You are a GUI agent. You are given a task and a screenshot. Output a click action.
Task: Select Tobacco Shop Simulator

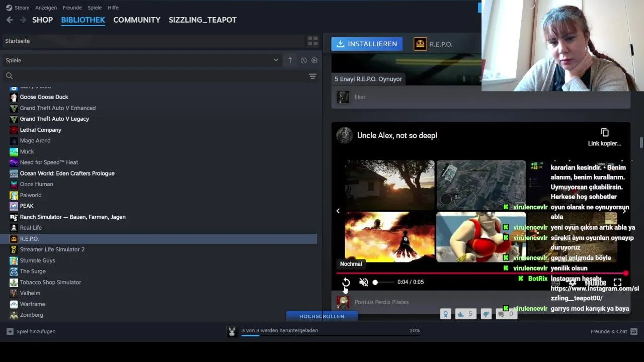click(50, 282)
